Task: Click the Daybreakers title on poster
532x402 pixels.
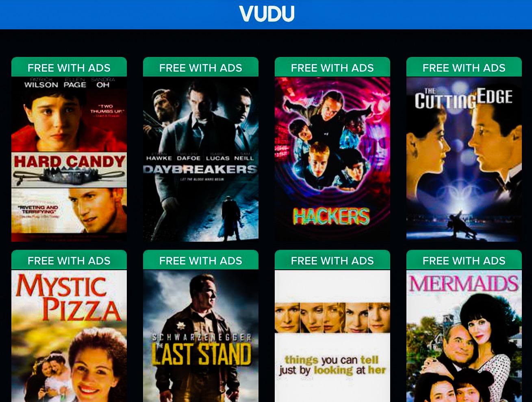Action: (200, 169)
